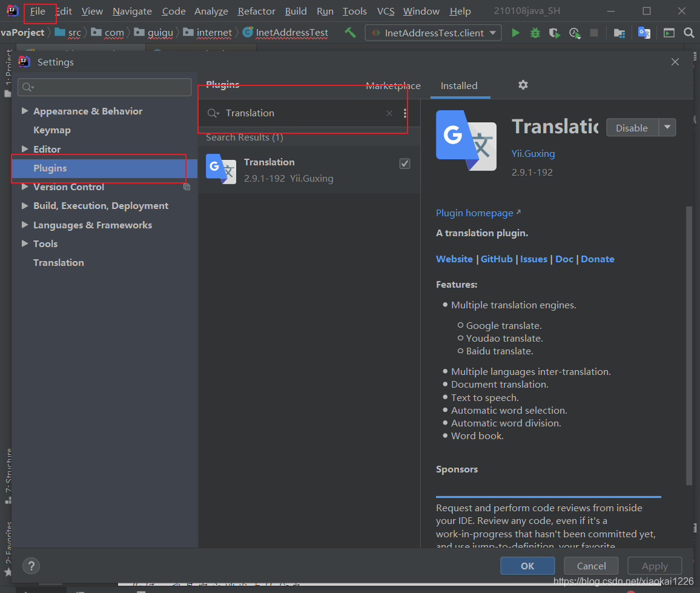The height and width of the screenshot is (593, 700).
Task: Click the IntelliJ logo in title bar
Action: [13, 10]
